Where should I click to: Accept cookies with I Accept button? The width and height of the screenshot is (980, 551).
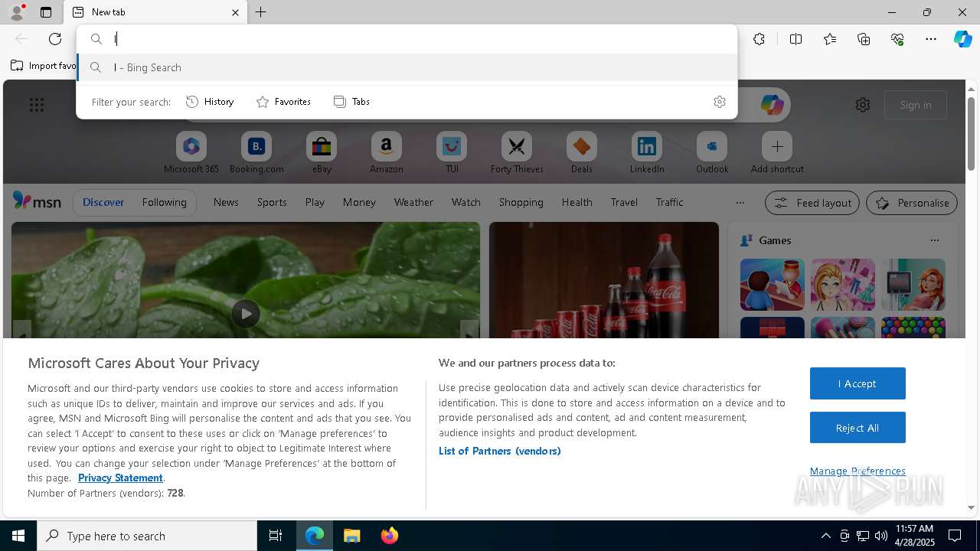point(857,383)
